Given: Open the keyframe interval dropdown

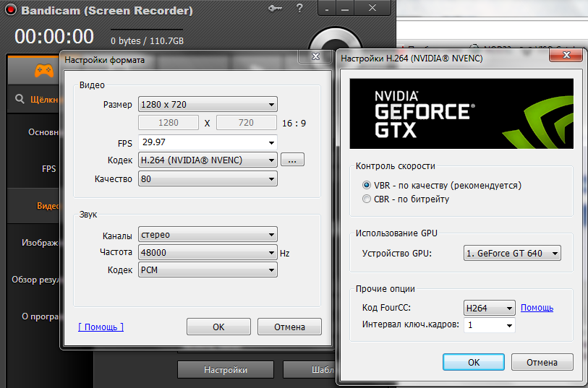Looking at the screenshot, I should [490, 325].
